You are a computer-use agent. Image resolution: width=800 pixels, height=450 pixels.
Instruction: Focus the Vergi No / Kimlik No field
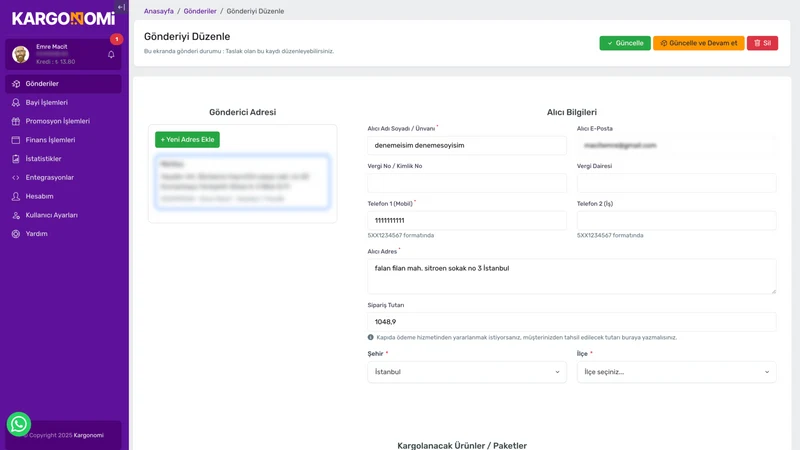(467, 183)
